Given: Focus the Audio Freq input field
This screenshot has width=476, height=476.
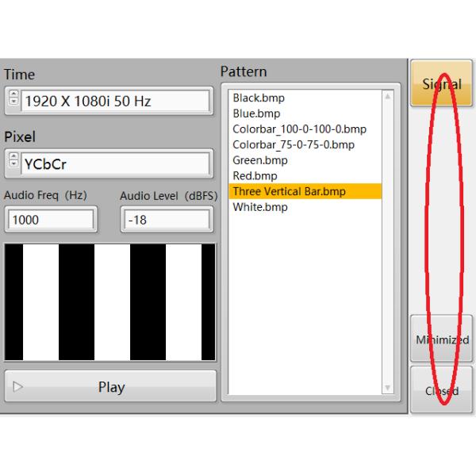Looking at the screenshot, I should [x=51, y=220].
